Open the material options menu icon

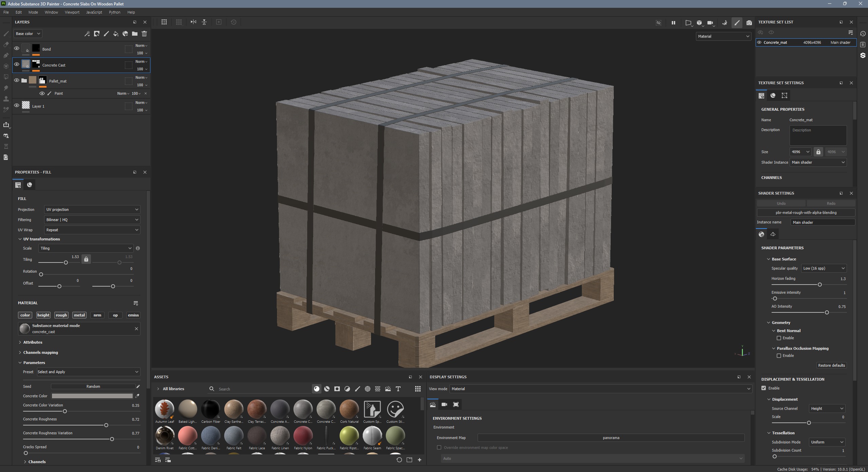(x=136, y=303)
